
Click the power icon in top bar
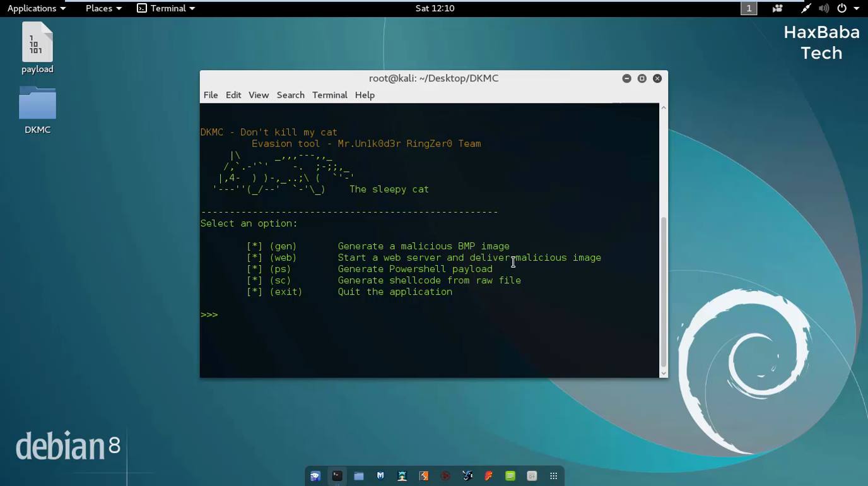click(x=842, y=8)
